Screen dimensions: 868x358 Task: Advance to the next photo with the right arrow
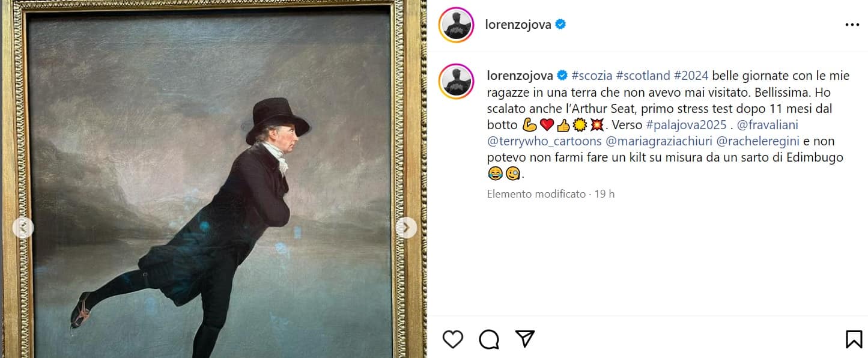[406, 227]
